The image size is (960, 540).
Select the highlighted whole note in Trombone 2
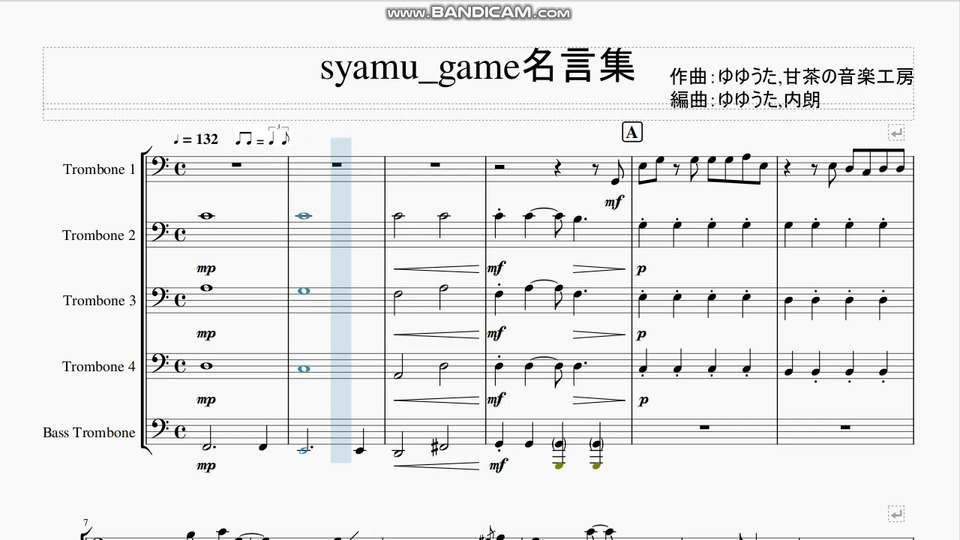304,216
